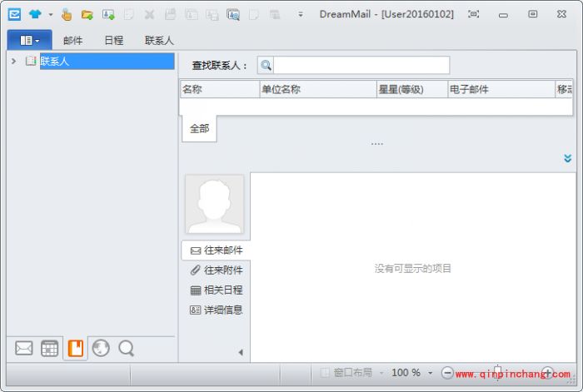Click the greyed-out layout toolbar icon
Image resolution: width=583 pixels, height=392 pixels.
coord(275,15)
